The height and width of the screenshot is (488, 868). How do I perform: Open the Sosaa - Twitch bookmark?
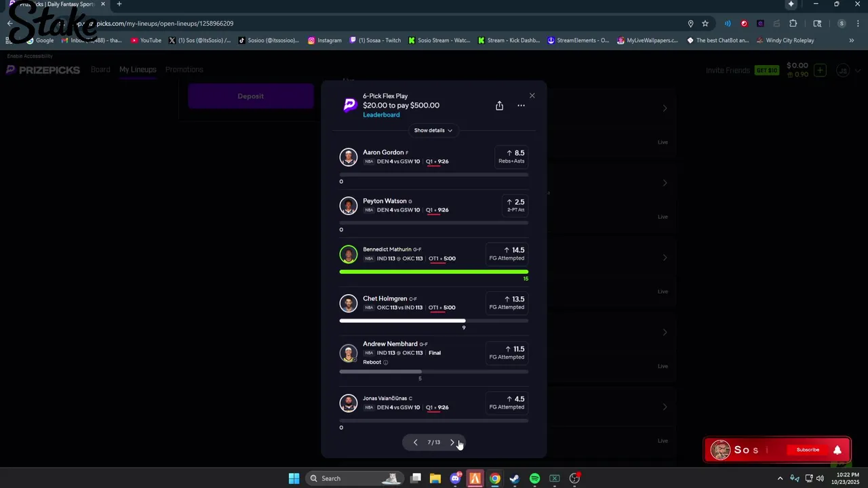(x=375, y=41)
